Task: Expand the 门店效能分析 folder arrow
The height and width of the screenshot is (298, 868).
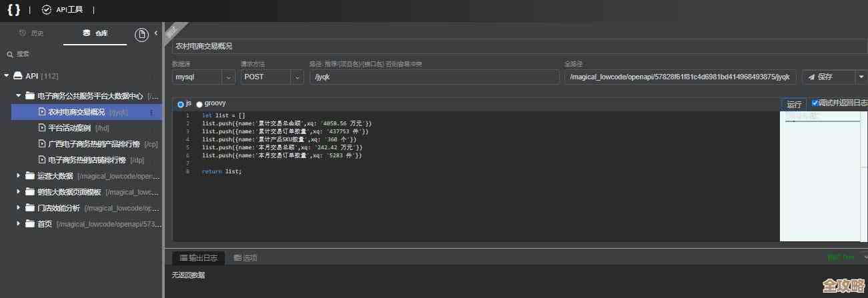Action: point(19,208)
